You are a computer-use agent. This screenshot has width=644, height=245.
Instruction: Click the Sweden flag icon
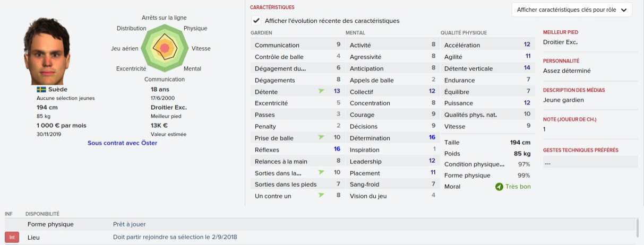pos(41,90)
